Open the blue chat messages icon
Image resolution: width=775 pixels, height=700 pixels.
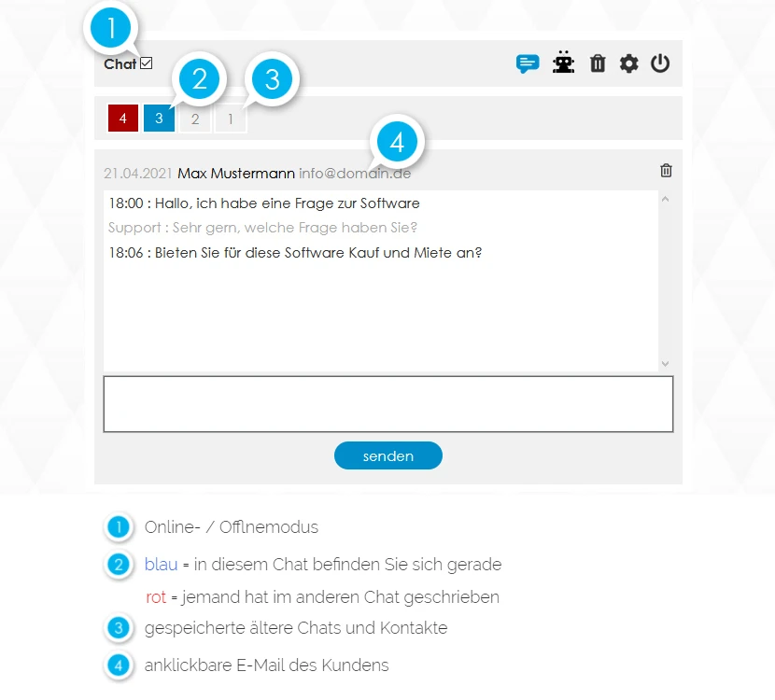528,63
